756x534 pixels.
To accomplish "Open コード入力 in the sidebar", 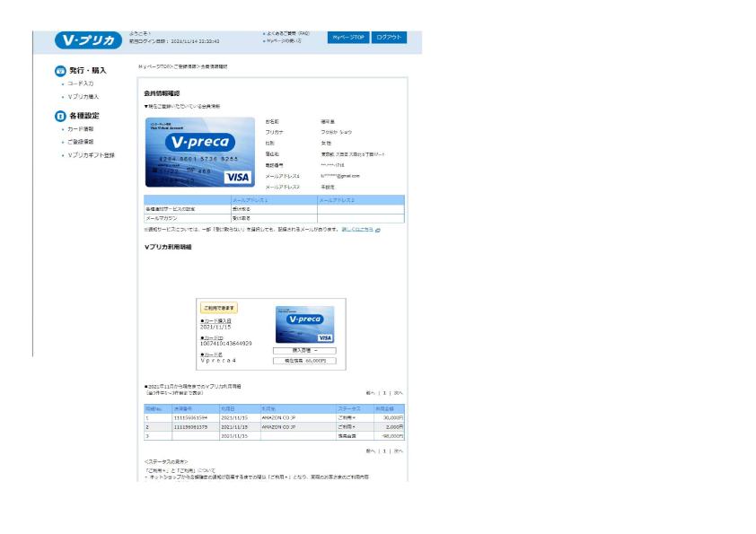I will click(83, 83).
